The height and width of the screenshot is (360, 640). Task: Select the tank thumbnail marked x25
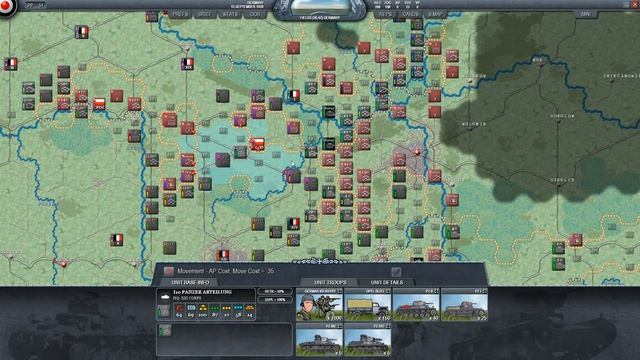[x=464, y=304]
